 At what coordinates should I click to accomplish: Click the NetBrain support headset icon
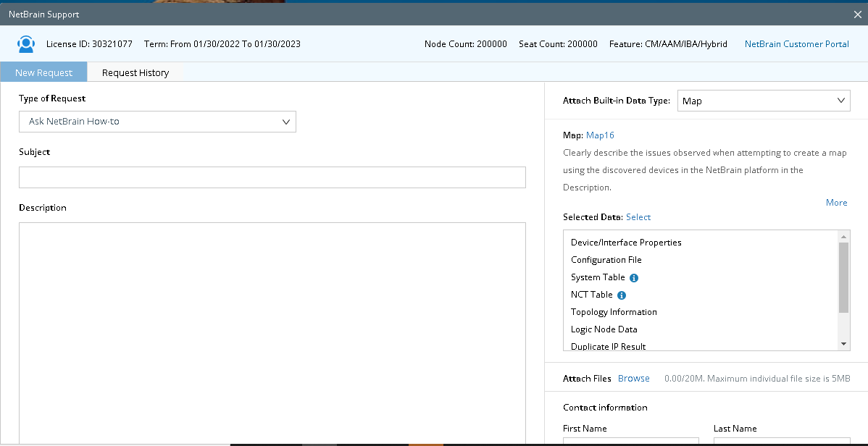[26, 43]
